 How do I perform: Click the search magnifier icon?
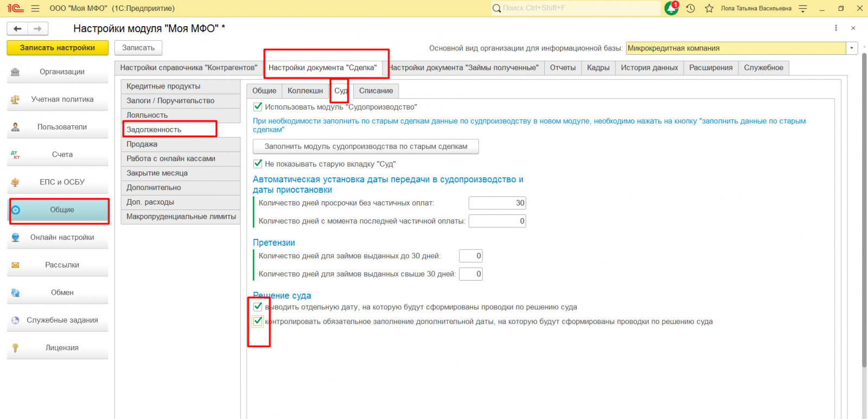(x=496, y=8)
